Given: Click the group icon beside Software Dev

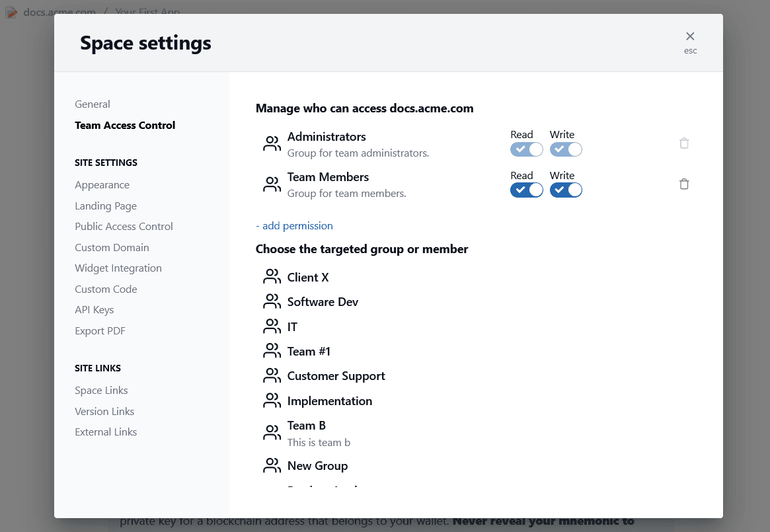Looking at the screenshot, I should 272,302.
